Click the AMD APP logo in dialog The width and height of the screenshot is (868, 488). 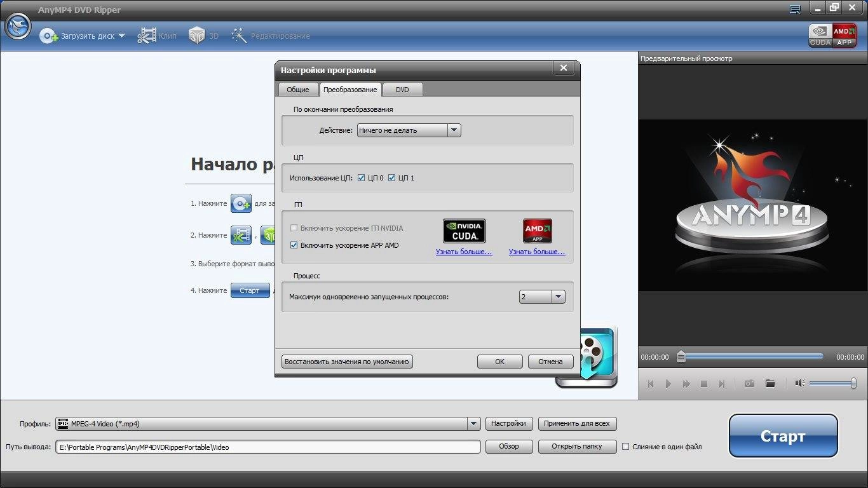537,231
